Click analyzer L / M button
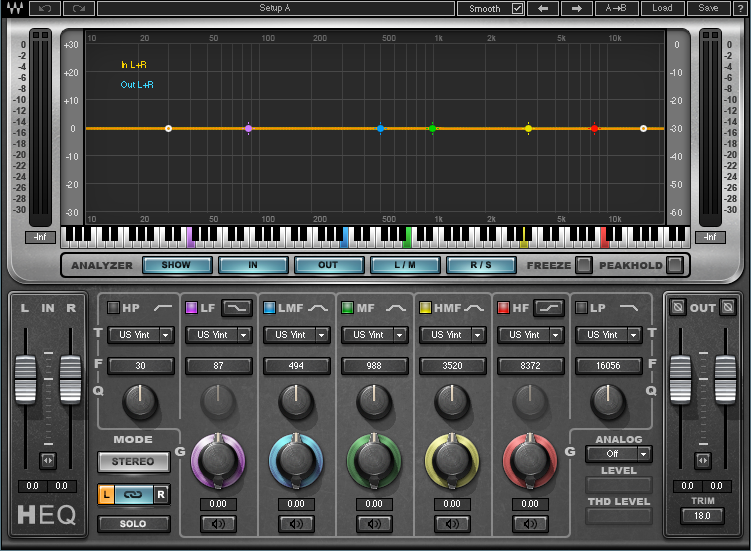The image size is (751, 551). point(405,265)
